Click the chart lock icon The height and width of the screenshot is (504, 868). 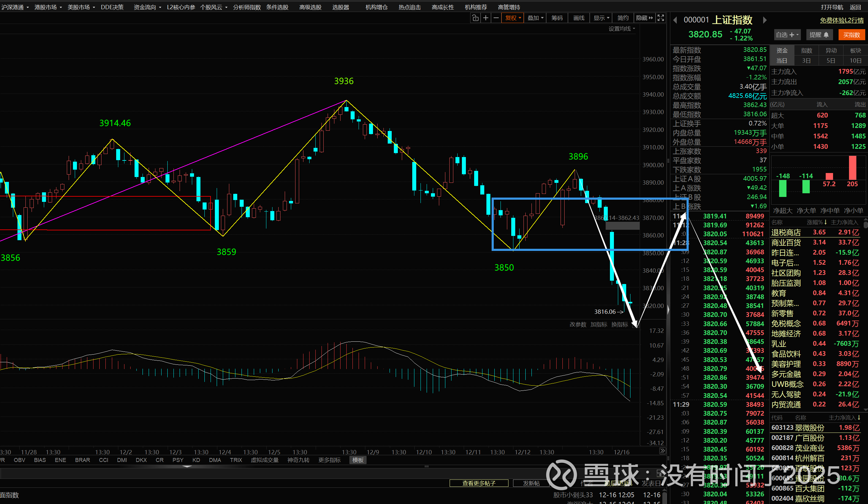tap(475, 18)
